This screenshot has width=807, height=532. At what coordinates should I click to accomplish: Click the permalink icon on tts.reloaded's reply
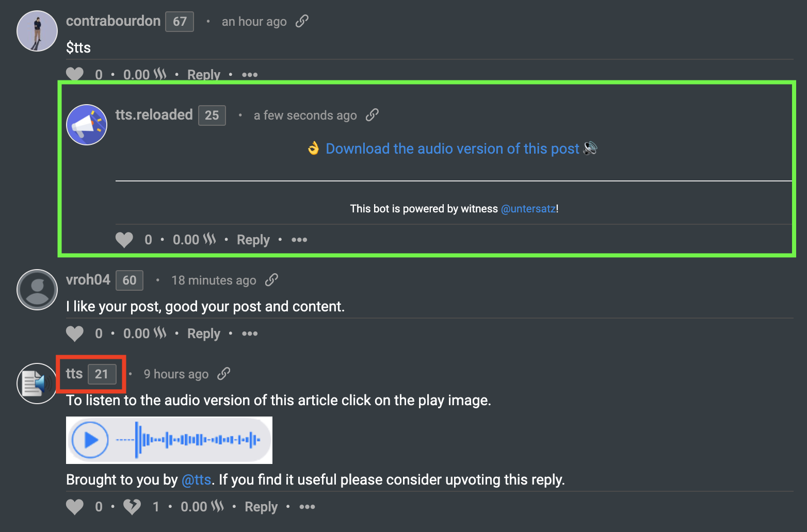tap(372, 115)
